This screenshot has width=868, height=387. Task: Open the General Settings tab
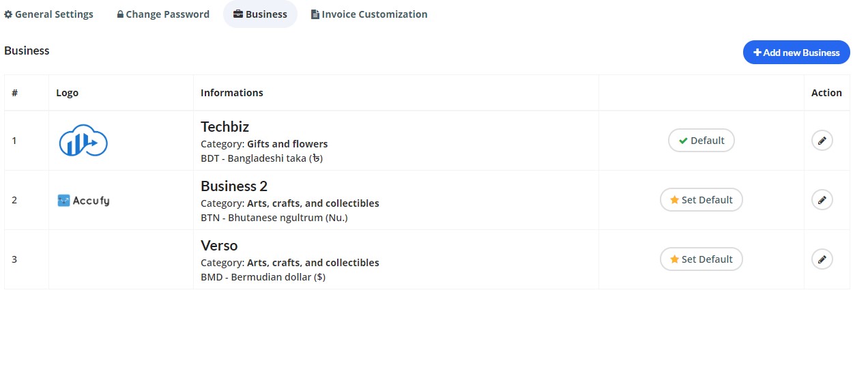pyautogui.click(x=54, y=14)
